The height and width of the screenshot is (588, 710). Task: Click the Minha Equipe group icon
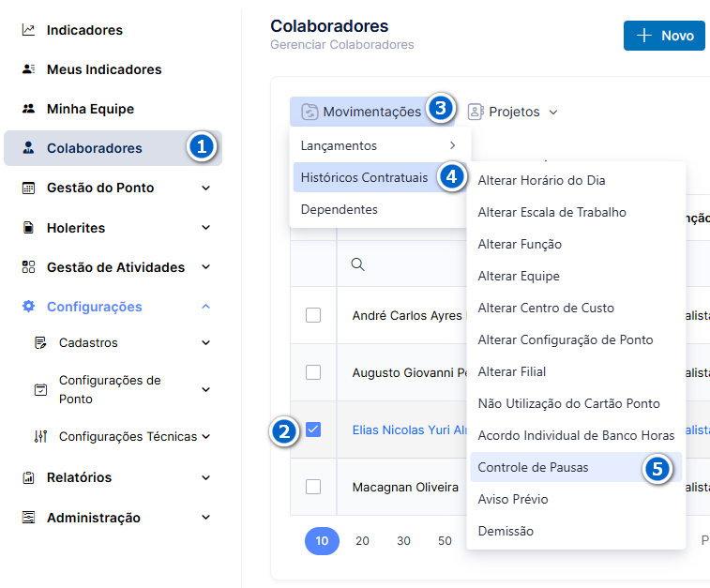coord(28,109)
